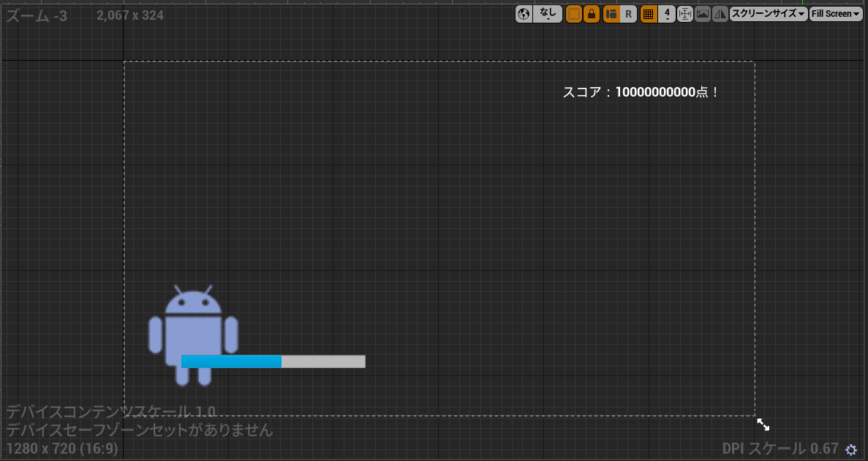The width and height of the screenshot is (868, 461).
Task: Toggle the layout transform mode button
Action: (611, 14)
